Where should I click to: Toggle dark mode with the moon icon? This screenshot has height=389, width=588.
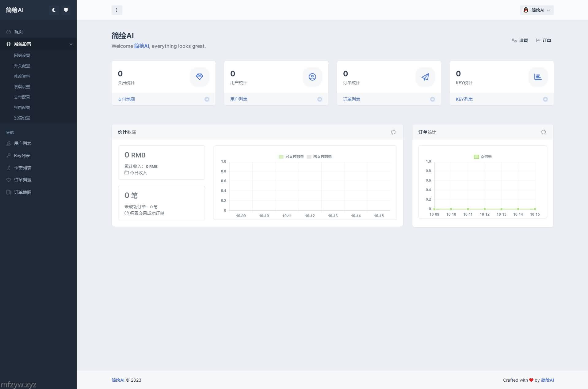pyautogui.click(x=54, y=10)
